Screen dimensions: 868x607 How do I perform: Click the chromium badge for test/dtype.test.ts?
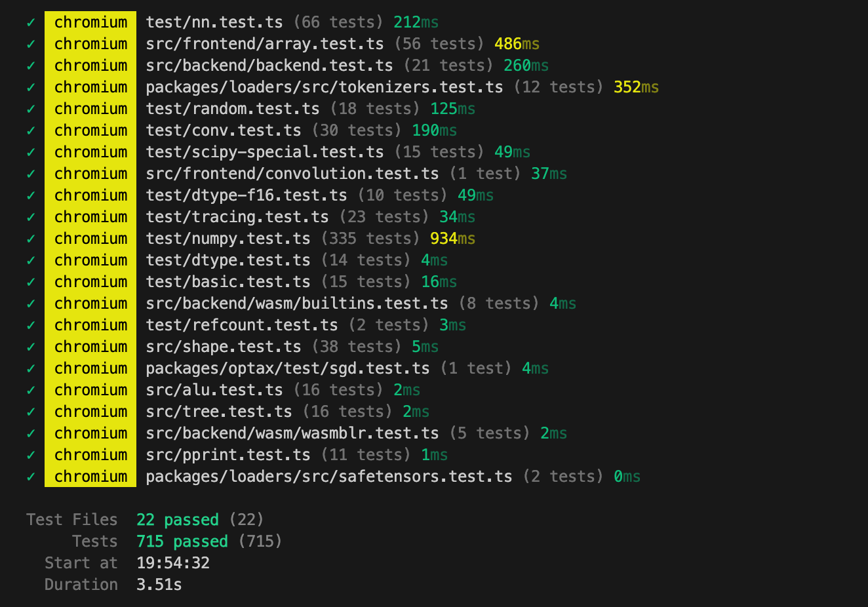tap(90, 260)
